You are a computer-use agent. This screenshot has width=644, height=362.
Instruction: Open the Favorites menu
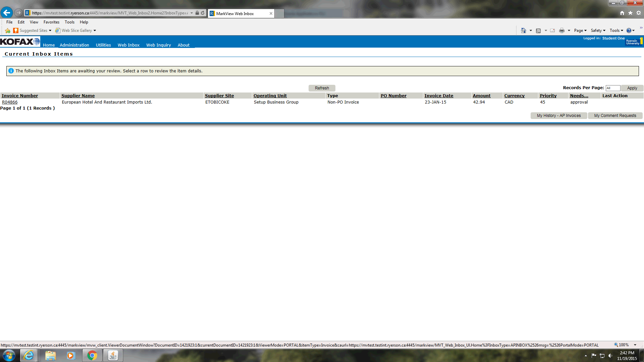(51, 22)
